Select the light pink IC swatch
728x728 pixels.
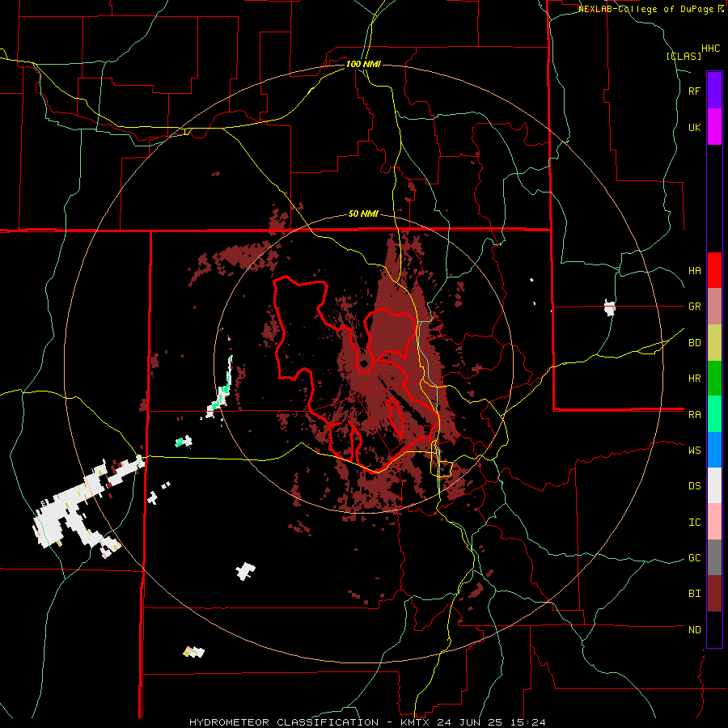(x=714, y=522)
